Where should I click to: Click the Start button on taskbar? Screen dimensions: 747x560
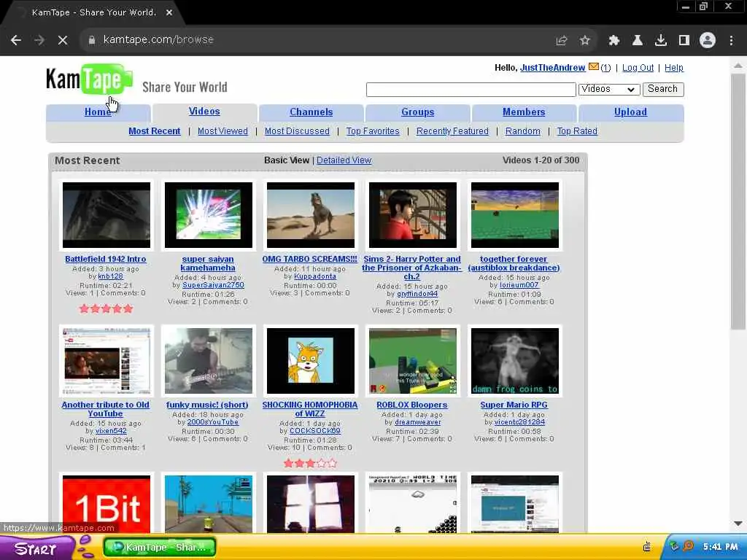(36, 548)
